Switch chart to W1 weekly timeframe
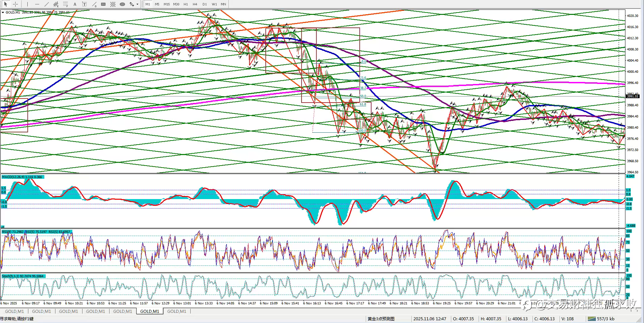This screenshot has height=323, width=644. pyautogui.click(x=214, y=4)
